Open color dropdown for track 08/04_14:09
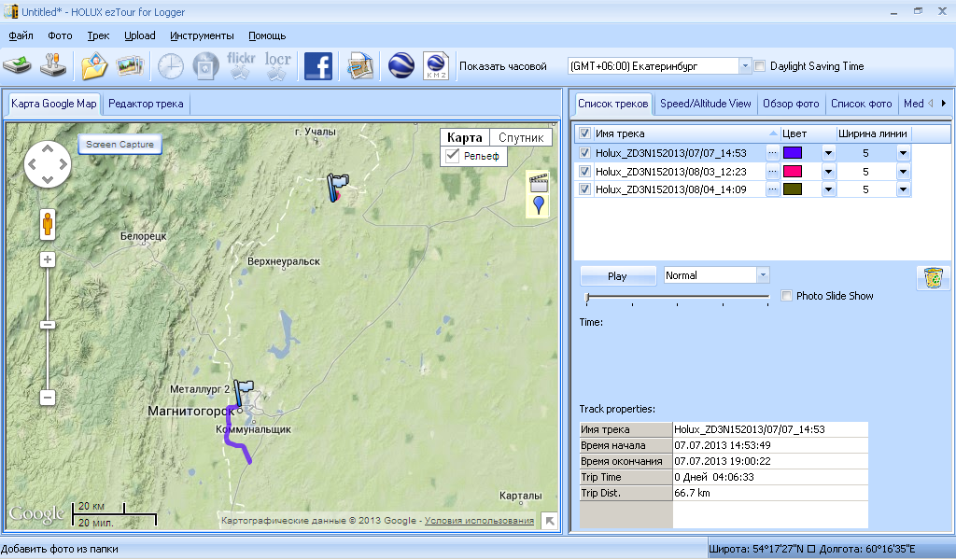This screenshot has height=560, width=956. 828,189
